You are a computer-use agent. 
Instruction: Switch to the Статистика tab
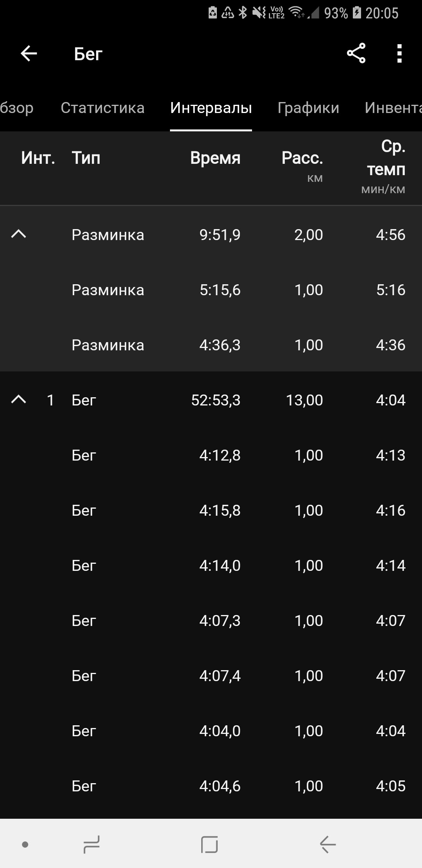click(x=103, y=108)
